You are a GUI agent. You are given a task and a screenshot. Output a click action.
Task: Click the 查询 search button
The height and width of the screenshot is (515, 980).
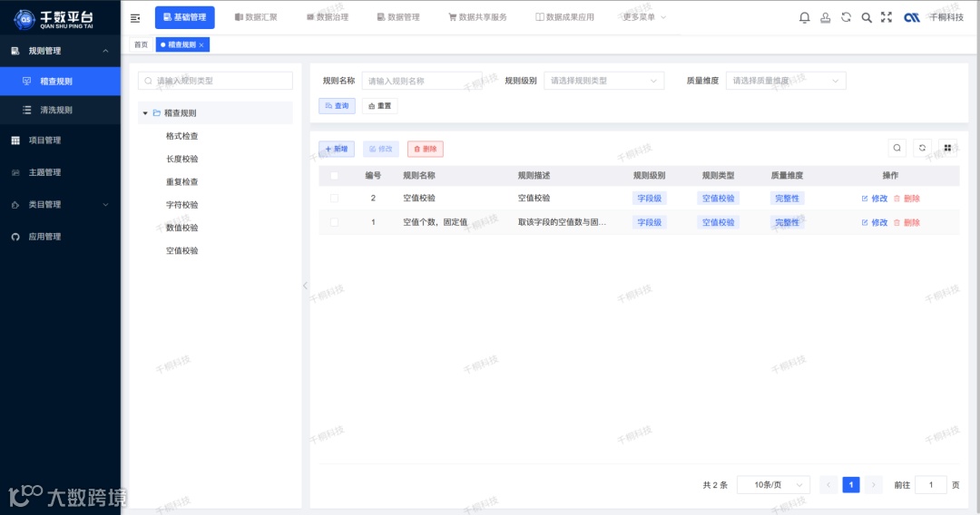(x=337, y=106)
